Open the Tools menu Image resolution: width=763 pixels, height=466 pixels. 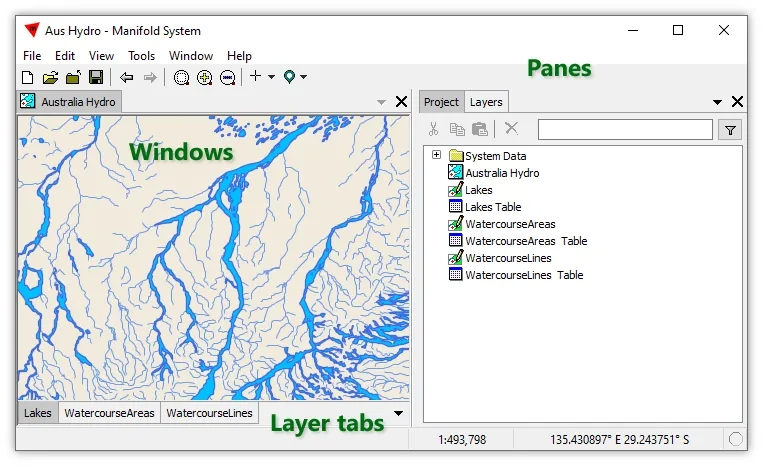tap(141, 56)
